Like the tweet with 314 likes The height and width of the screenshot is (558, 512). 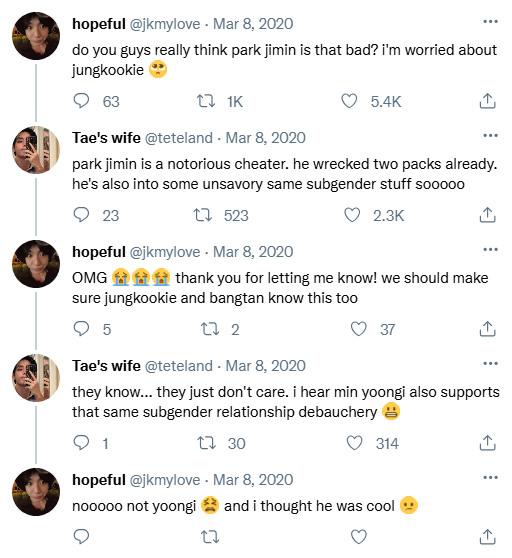click(354, 443)
